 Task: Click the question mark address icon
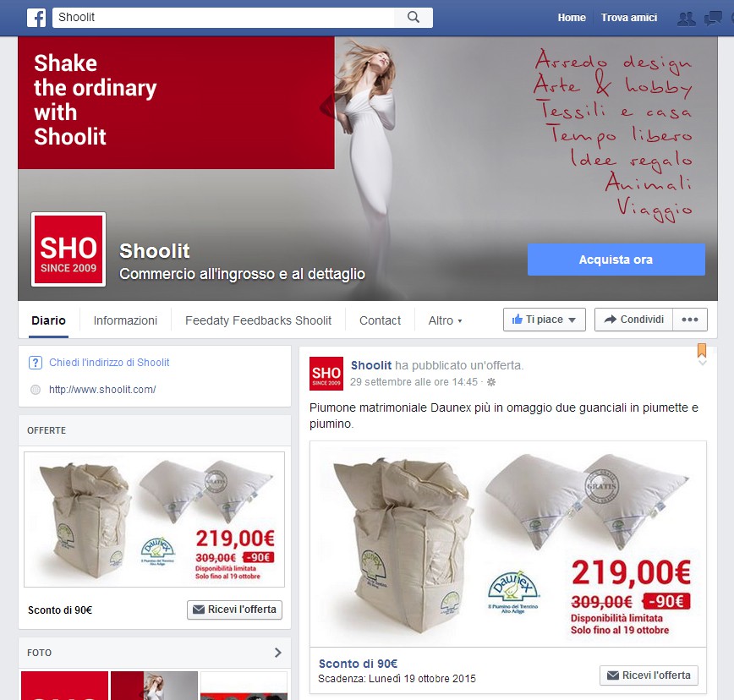pyautogui.click(x=36, y=363)
